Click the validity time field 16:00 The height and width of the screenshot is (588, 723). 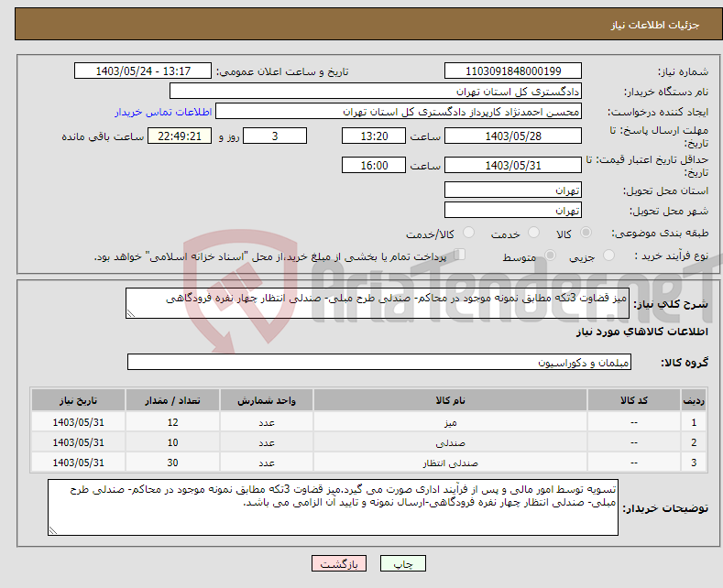[x=374, y=165]
